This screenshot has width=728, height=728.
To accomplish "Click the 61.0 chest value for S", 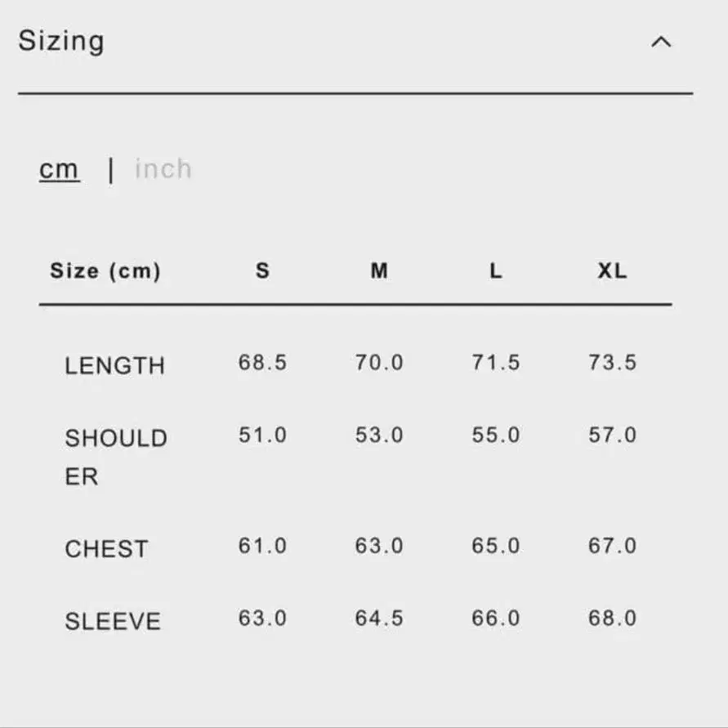I will click(262, 546).
